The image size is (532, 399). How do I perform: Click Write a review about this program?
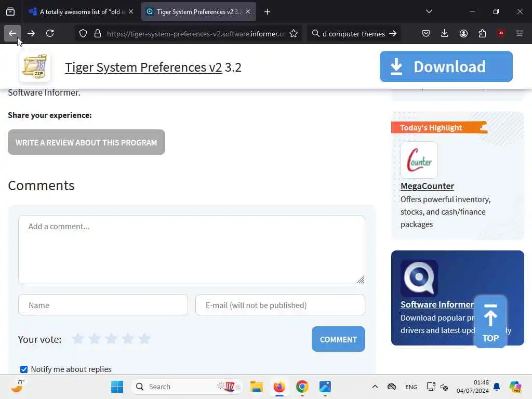pyautogui.click(x=87, y=142)
